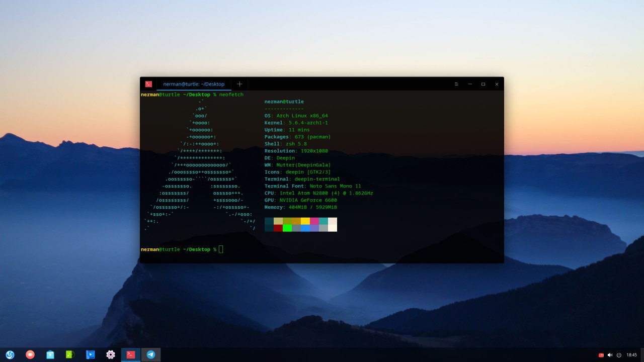Click the 'Terminal: deepin-terminal' line
This screenshot has height=362, width=644.
(302, 179)
